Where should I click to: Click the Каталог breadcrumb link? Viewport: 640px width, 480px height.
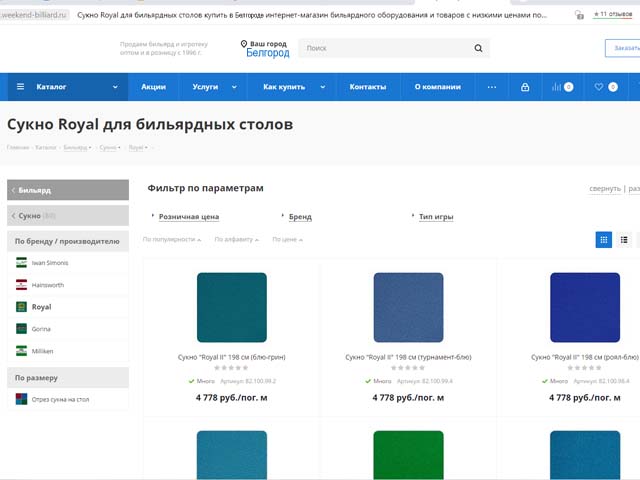[46, 147]
